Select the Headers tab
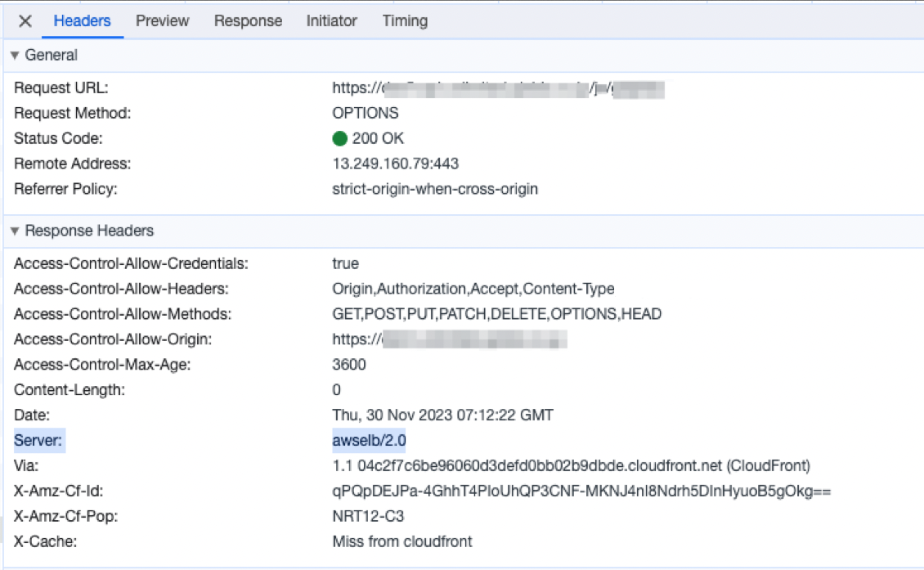Image resolution: width=924 pixels, height=570 pixels. [x=82, y=21]
